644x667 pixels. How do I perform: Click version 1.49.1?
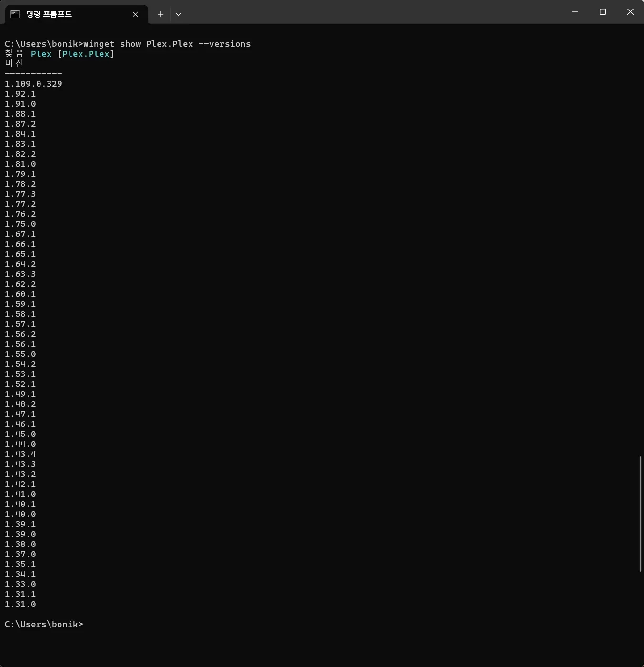click(20, 394)
